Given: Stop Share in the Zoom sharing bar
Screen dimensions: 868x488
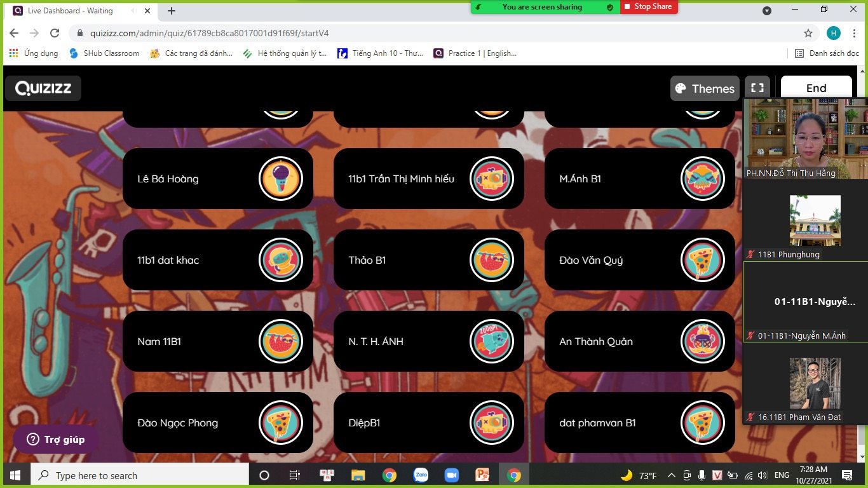Looking at the screenshot, I should point(648,7).
